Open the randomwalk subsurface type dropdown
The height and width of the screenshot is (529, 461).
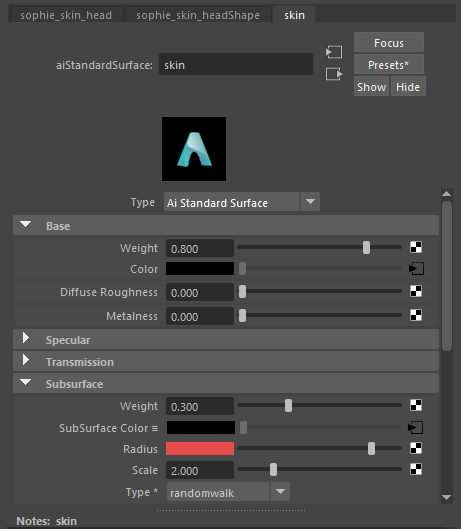228,492
